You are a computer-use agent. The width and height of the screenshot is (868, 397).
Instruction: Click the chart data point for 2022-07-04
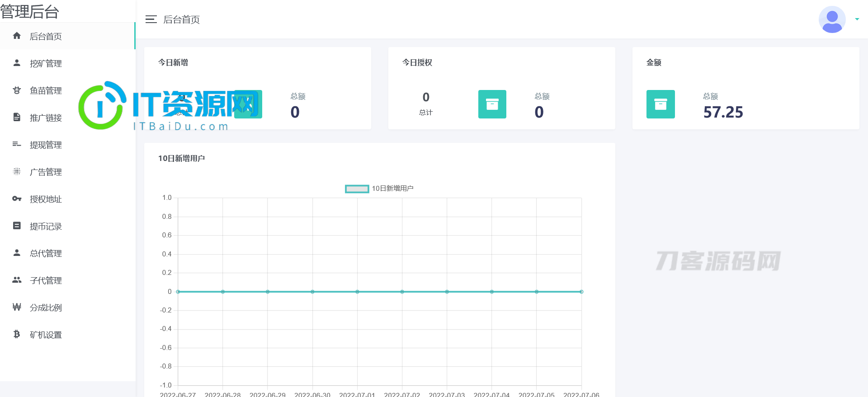coord(492,292)
